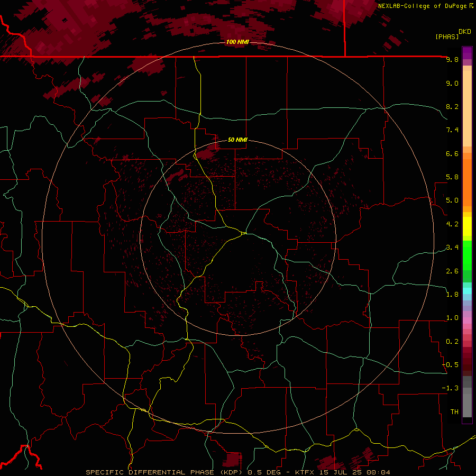
Task: Click the 1.8 value on the scale
Action: 452,295
